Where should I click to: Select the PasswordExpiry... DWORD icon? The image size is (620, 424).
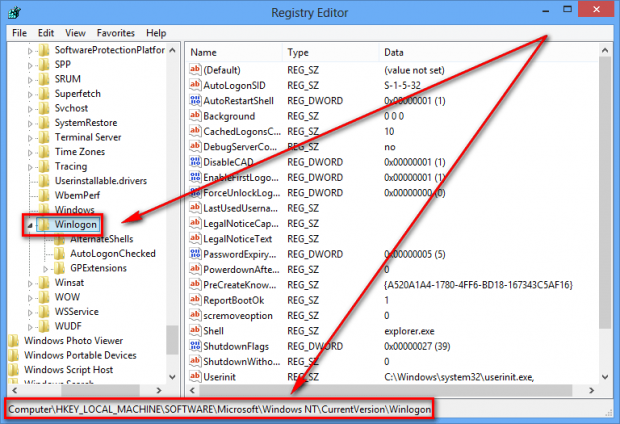tap(195, 254)
